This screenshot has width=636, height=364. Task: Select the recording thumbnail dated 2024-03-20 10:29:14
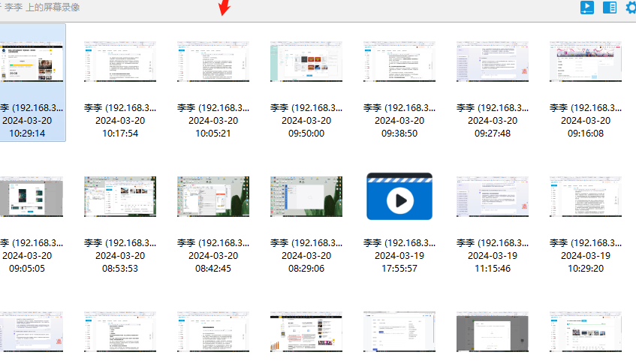(32, 62)
